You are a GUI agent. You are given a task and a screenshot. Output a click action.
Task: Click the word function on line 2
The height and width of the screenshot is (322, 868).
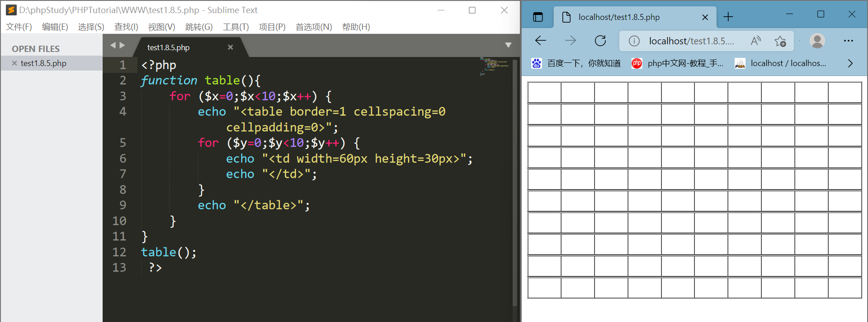(x=169, y=80)
